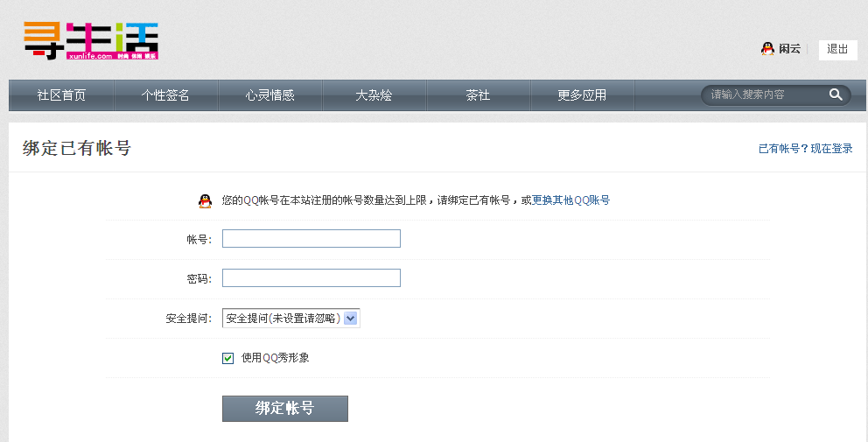Go to 心灵情感 section
This screenshot has height=442, width=868.
[269, 95]
